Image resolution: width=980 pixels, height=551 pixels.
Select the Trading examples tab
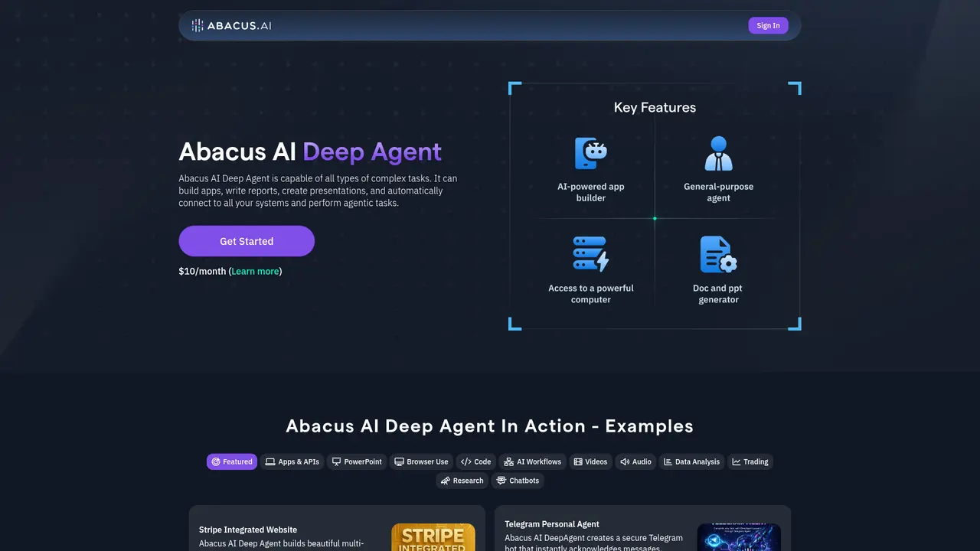point(750,461)
